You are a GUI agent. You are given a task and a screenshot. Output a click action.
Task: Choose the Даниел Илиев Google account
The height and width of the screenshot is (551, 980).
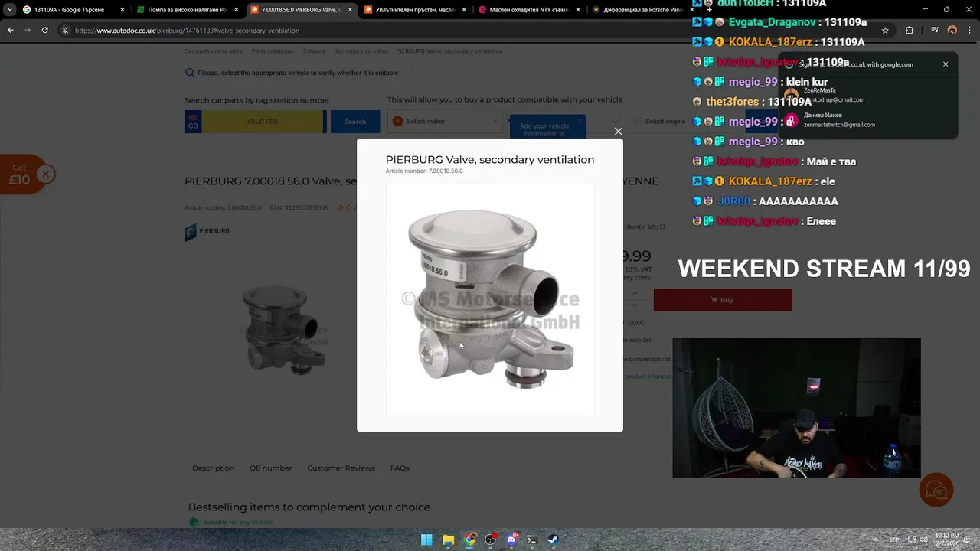868,119
